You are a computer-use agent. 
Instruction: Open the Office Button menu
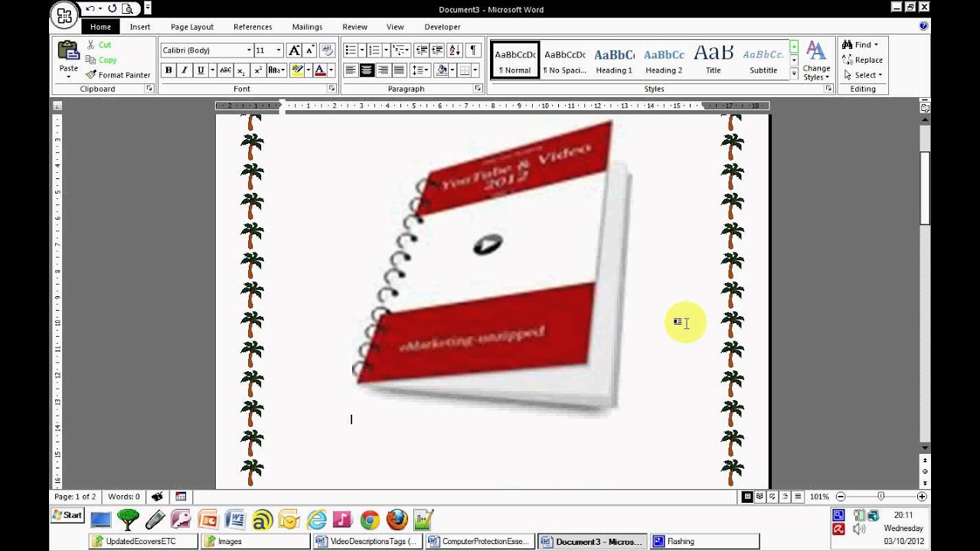coord(65,15)
